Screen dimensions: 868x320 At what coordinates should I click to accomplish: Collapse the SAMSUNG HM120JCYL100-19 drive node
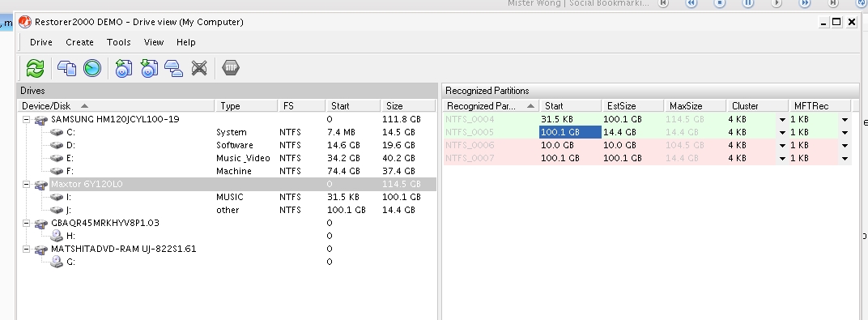26,120
